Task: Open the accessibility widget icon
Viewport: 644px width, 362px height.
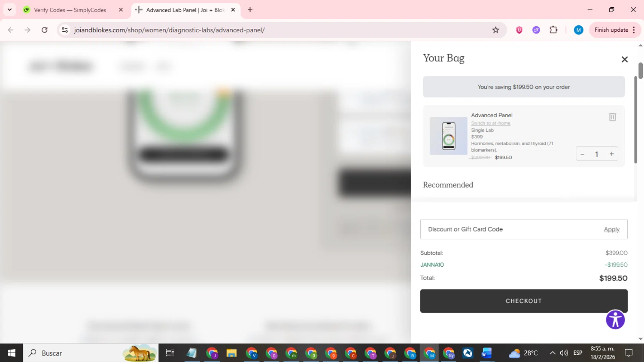Action: (615, 320)
